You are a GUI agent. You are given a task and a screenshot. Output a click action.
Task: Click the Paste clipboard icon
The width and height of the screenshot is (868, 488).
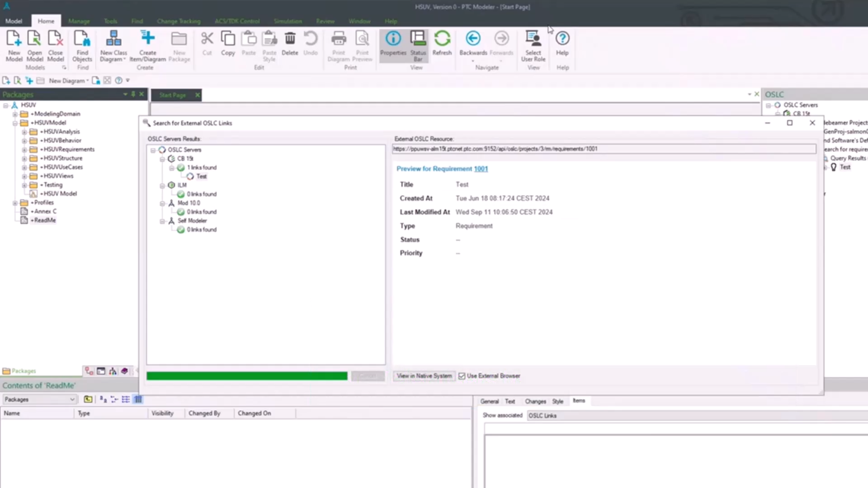click(x=249, y=38)
